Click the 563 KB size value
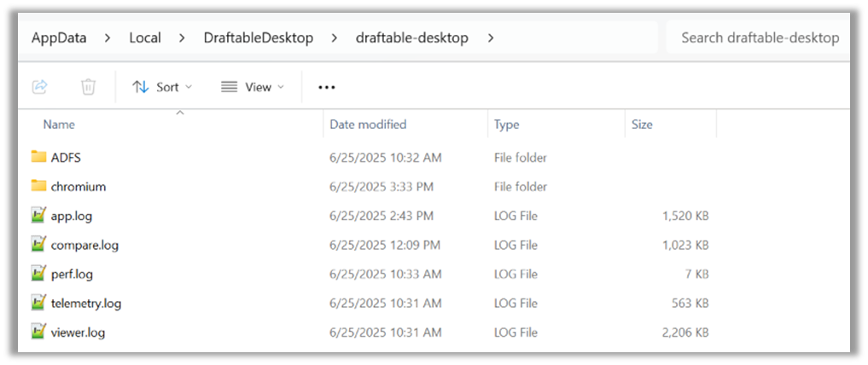 click(690, 304)
